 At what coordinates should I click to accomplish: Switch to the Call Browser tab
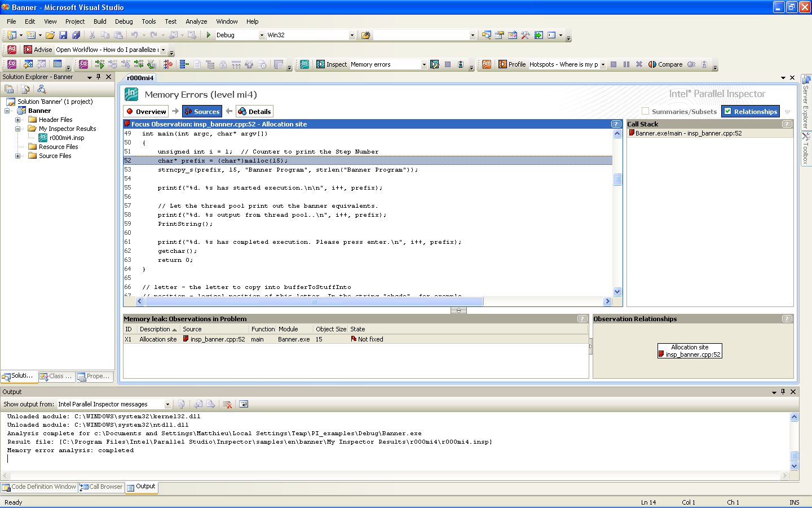[101, 487]
